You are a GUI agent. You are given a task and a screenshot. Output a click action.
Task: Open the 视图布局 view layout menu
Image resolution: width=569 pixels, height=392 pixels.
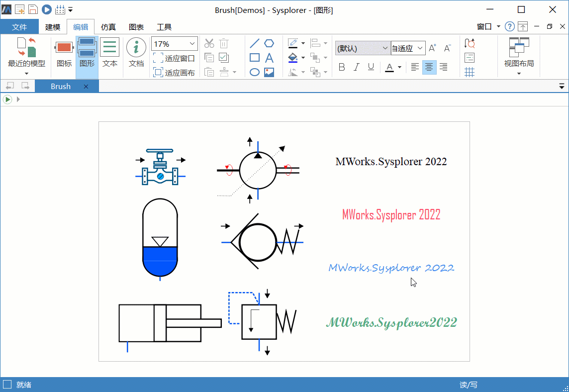tap(519, 56)
